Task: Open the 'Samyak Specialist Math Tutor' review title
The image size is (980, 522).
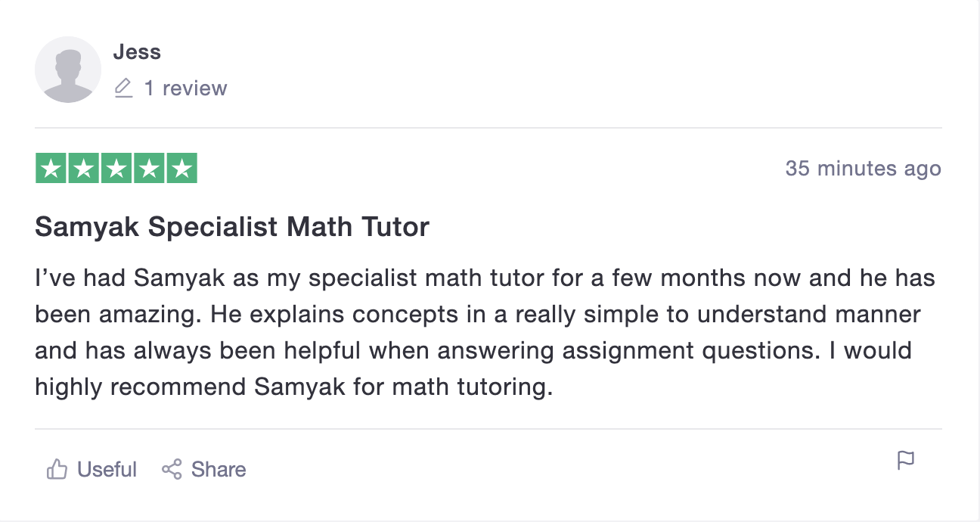Action: click(x=232, y=227)
